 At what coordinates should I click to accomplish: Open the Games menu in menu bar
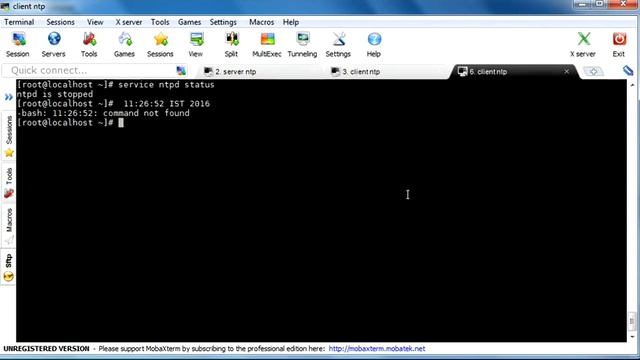click(x=189, y=22)
